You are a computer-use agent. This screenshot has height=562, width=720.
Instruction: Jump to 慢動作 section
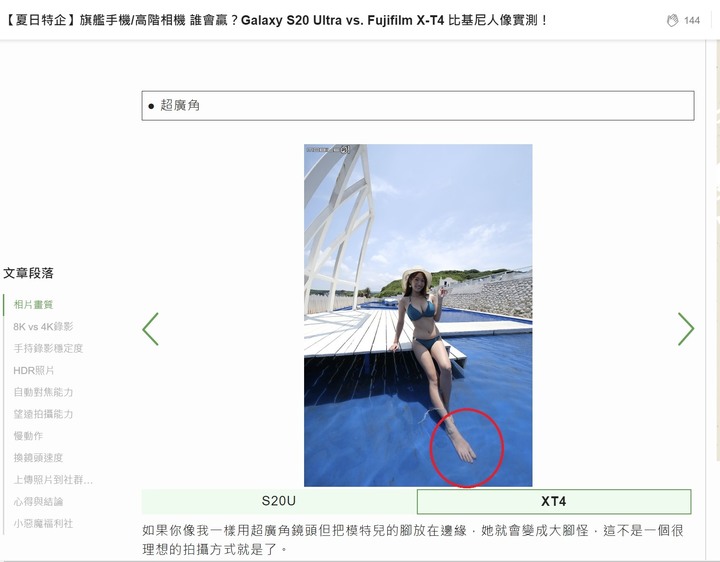click(28, 436)
